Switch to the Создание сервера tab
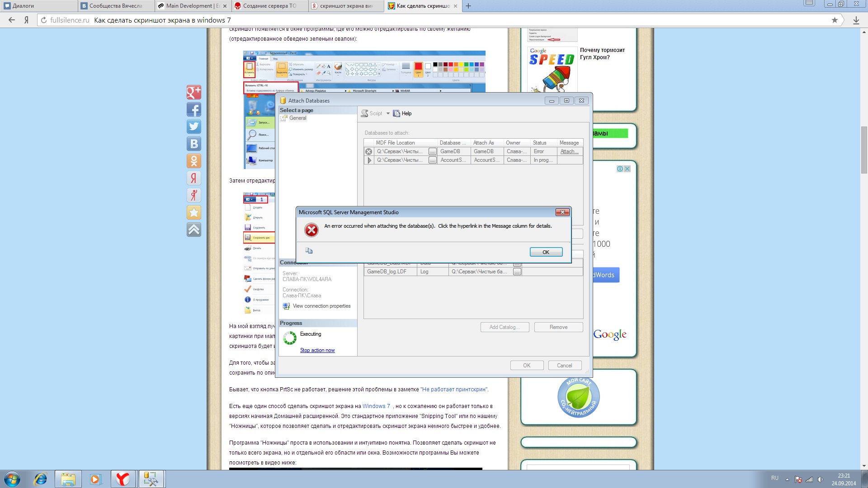The image size is (868, 488). [x=269, y=6]
